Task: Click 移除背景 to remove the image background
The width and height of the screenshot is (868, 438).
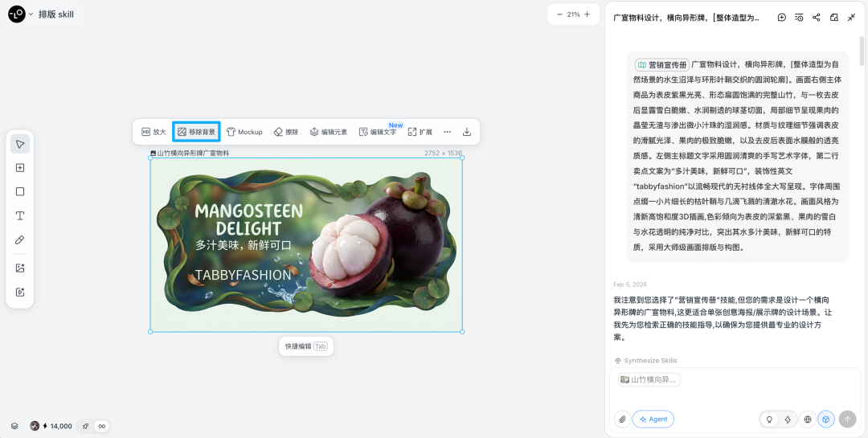Action: [197, 132]
